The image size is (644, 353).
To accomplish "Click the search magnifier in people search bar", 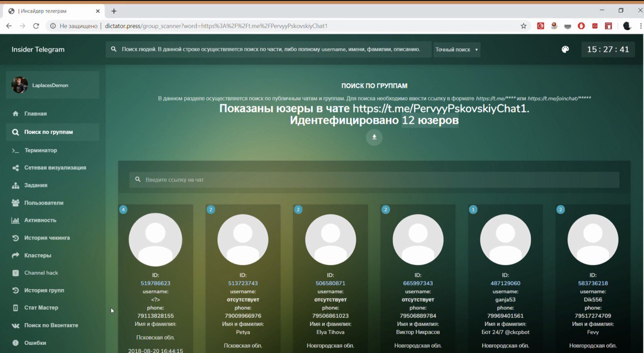I will (114, 49).
